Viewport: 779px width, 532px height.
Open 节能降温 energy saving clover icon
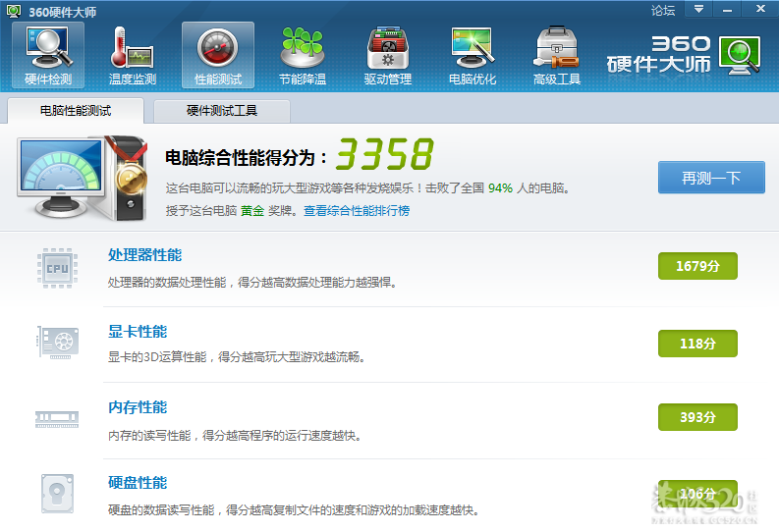pyautogui.click(x=302, y=55)
